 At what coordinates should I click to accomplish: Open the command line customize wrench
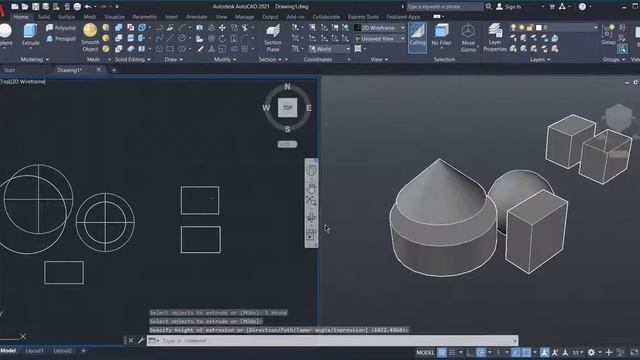141,340
